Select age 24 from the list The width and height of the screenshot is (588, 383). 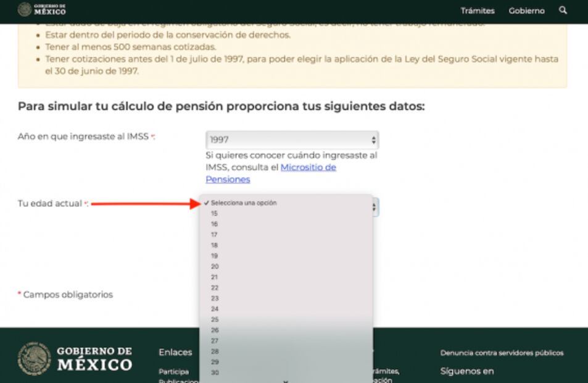[x=215, y=309]
